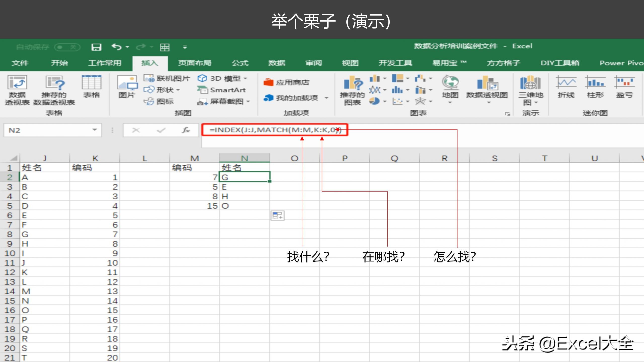Switch to the 开始 (Home) ribbon tab
The height and width of the screenshot is (362, 644).
point(59,63)
